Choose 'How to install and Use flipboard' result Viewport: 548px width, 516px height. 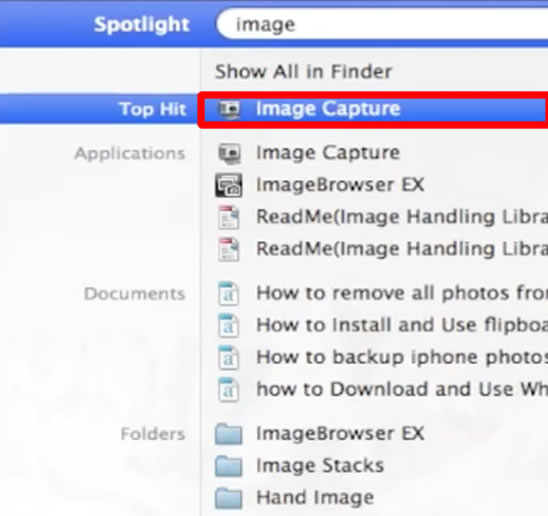402,325
